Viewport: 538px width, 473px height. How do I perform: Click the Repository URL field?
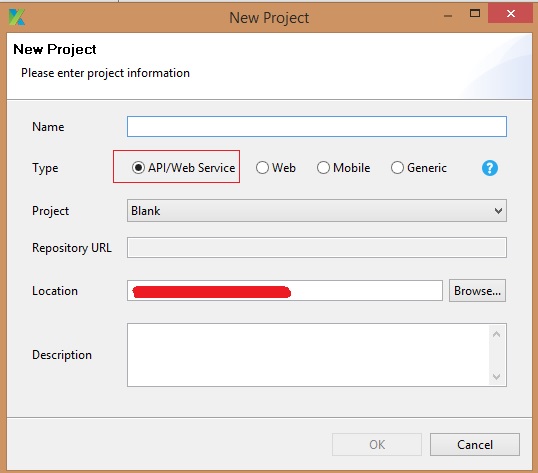pos(316,248)
